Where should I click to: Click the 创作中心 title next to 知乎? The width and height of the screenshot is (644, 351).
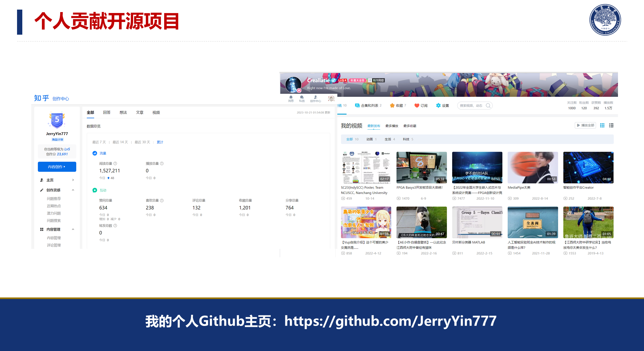pos(61,99)
